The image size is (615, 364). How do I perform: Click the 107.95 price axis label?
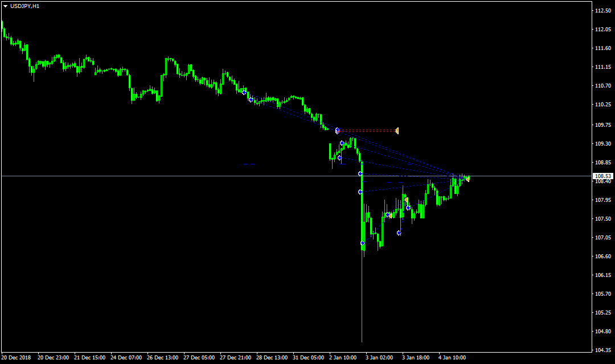(603, 200)
